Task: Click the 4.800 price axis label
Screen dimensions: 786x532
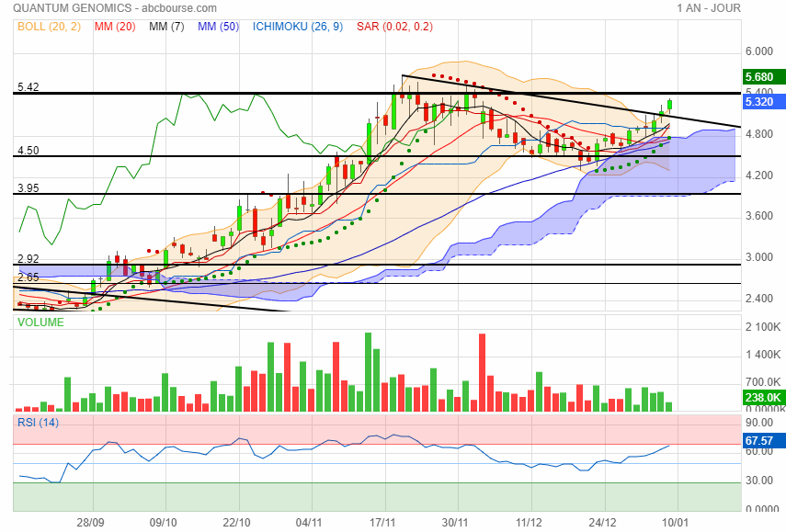Action: click(x=759, y=134)
